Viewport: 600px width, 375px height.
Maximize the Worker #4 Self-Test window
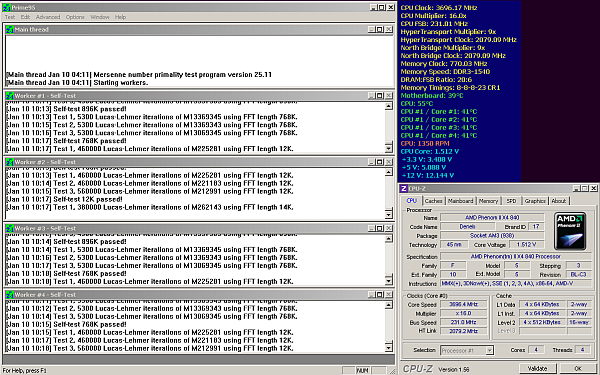380,295
